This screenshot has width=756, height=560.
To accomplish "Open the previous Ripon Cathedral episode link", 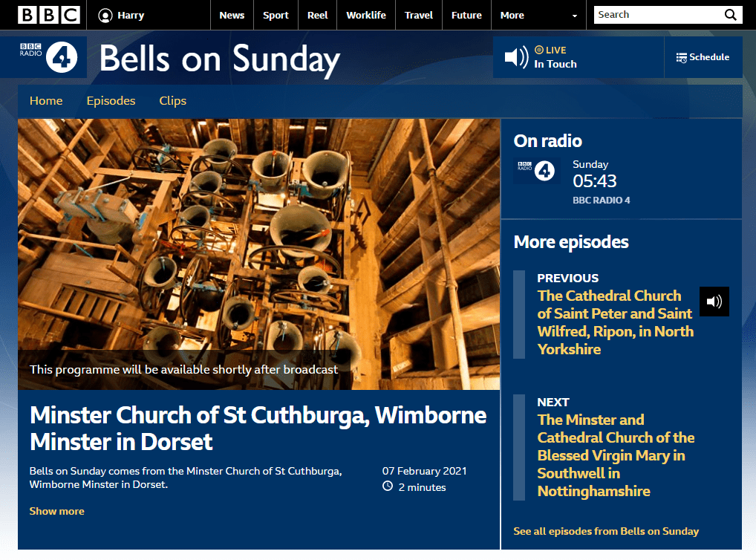I will tap(614, 322).
